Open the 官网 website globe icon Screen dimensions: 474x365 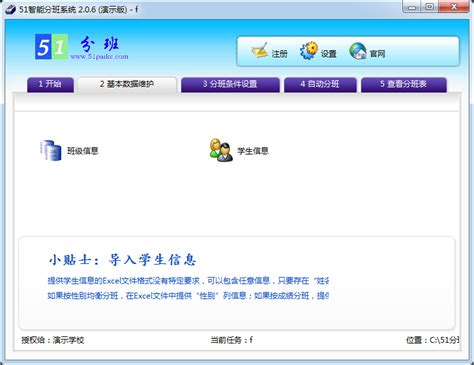[358, 51]
